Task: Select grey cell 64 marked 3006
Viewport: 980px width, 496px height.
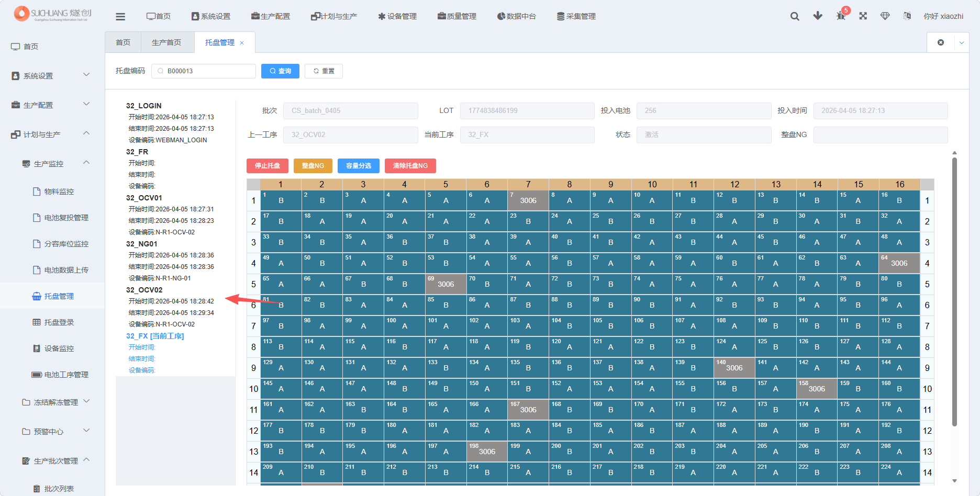Action: [x=899, y=263]
